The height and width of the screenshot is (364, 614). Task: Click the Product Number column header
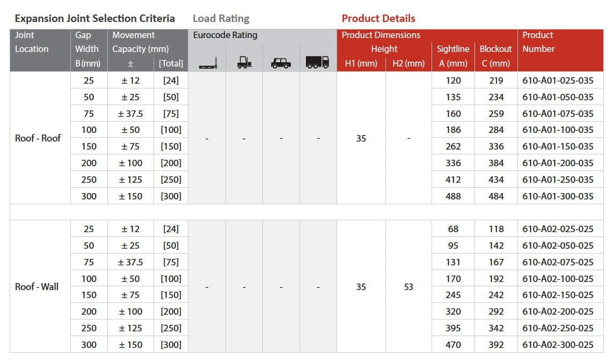click(x=538, y=42)
